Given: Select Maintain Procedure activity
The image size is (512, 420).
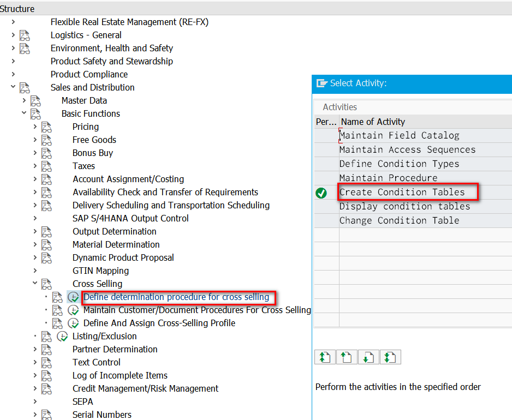Looking at the screenshot, I should [388, 178].
